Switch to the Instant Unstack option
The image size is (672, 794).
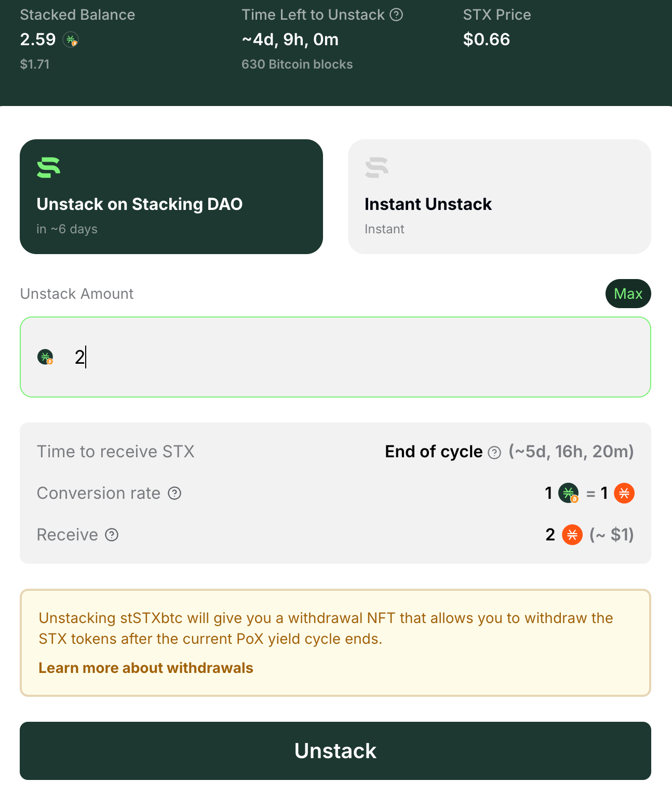(x=499, y=196)
